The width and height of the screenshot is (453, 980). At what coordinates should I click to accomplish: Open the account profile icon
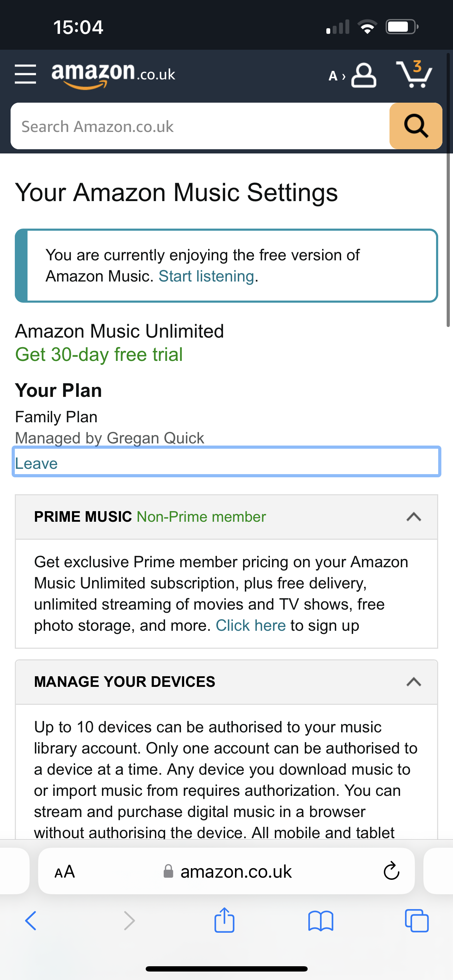coord(363,75)
